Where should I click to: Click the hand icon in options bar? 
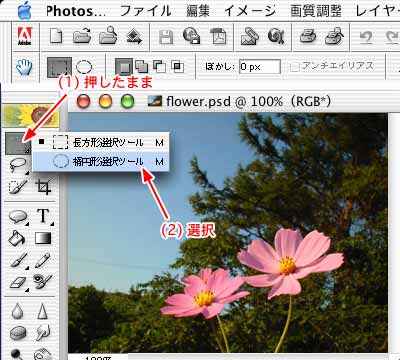coord(24,67)
